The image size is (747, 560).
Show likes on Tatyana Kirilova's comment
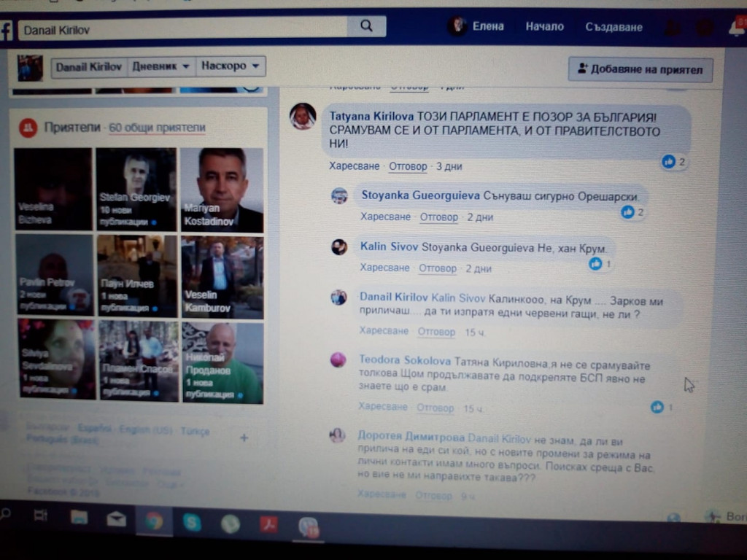[673, 162]
